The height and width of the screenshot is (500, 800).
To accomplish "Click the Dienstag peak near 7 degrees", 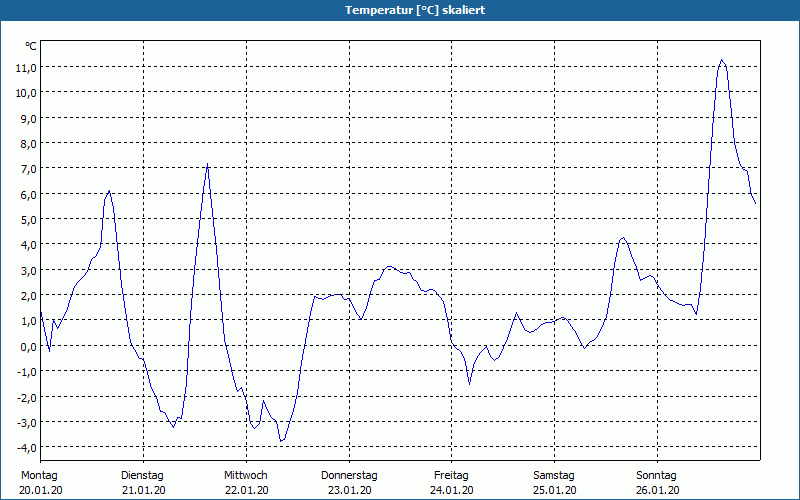I will coord(207,165).
